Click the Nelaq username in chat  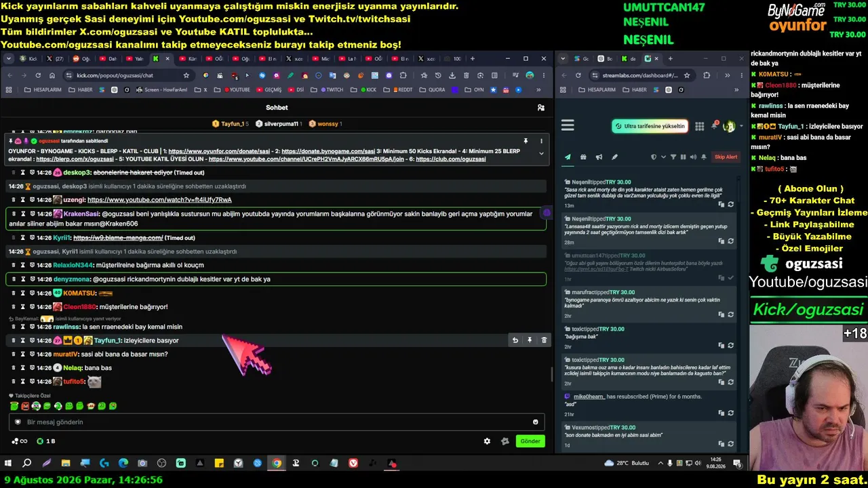point(73,368)
